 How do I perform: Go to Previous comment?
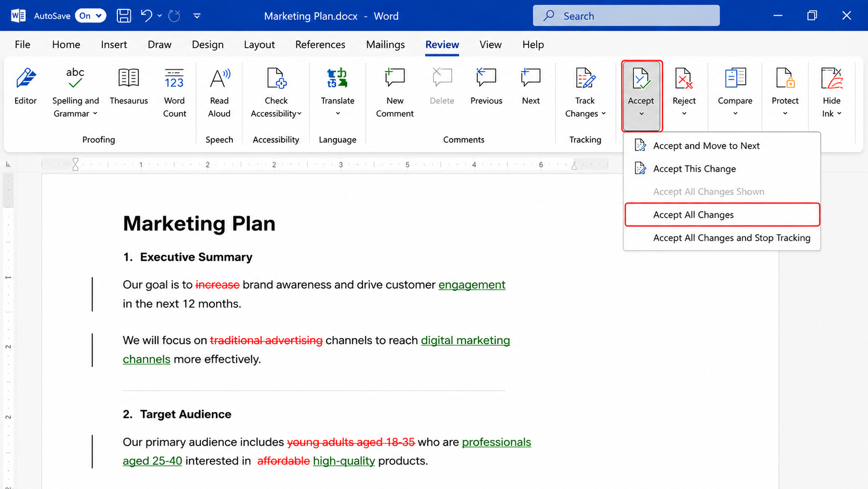(486, 86)
